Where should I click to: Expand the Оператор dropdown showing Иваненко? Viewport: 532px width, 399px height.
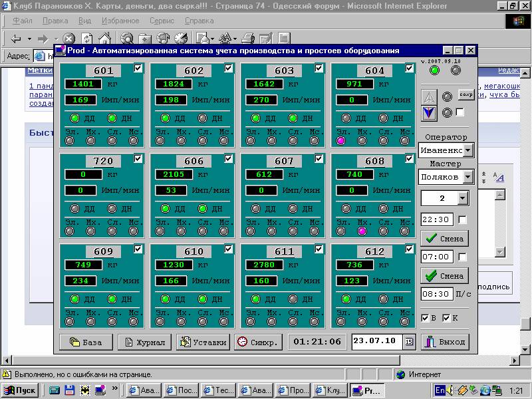click(x=468, y=150)
